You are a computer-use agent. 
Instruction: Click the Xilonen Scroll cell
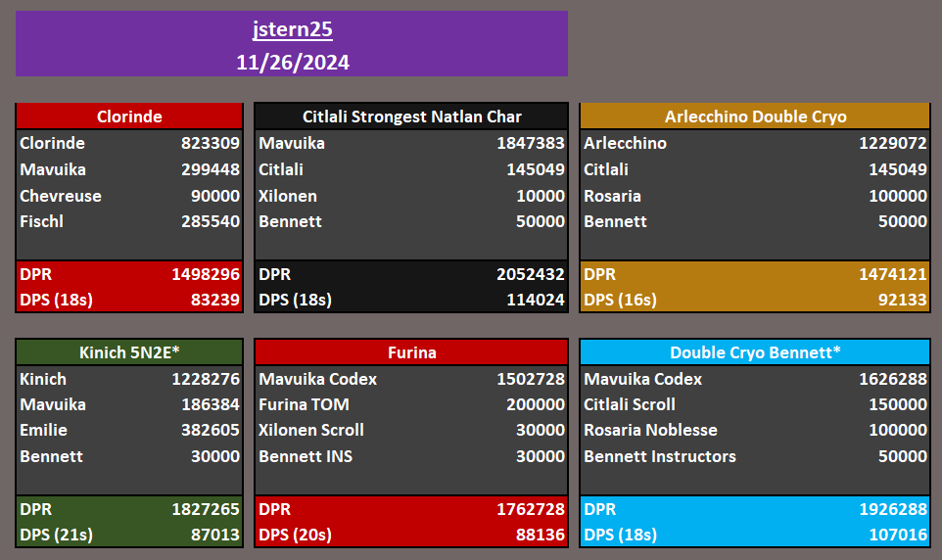point(311,431)
